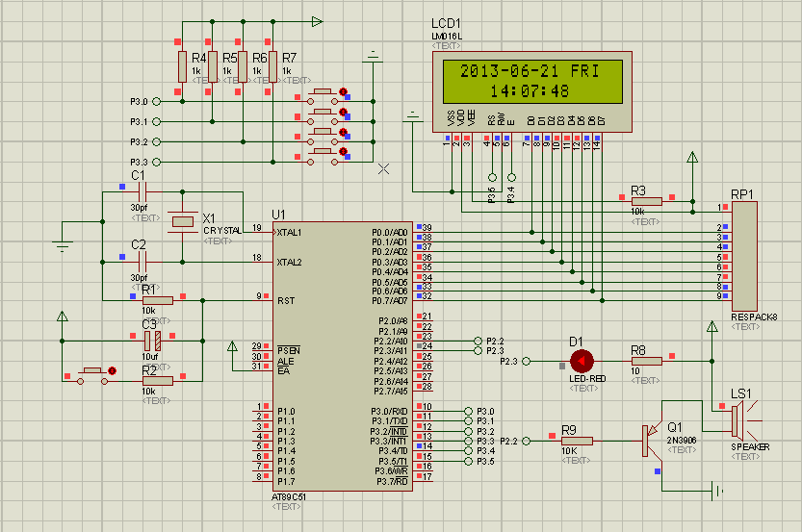This screenshot has height=532, width=802.
Task: Click the LED-RED diode D1 symbol
Action: pyautogui.click(x=582, y=362)
